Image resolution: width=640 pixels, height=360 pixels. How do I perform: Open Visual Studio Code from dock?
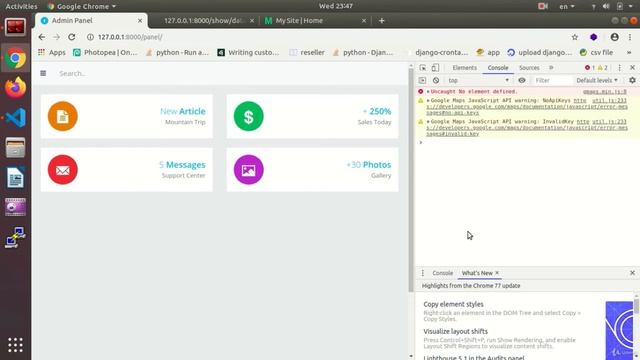tap(16, 118)
